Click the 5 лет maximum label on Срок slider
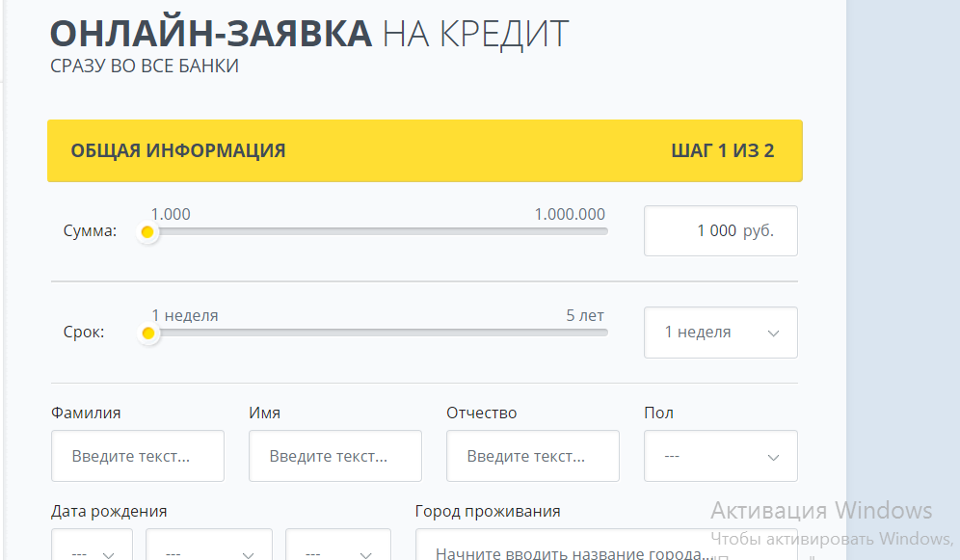 point(585,315)
